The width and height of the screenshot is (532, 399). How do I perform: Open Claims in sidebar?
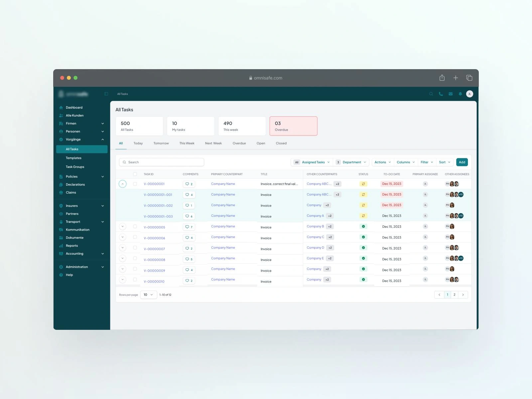71,193
